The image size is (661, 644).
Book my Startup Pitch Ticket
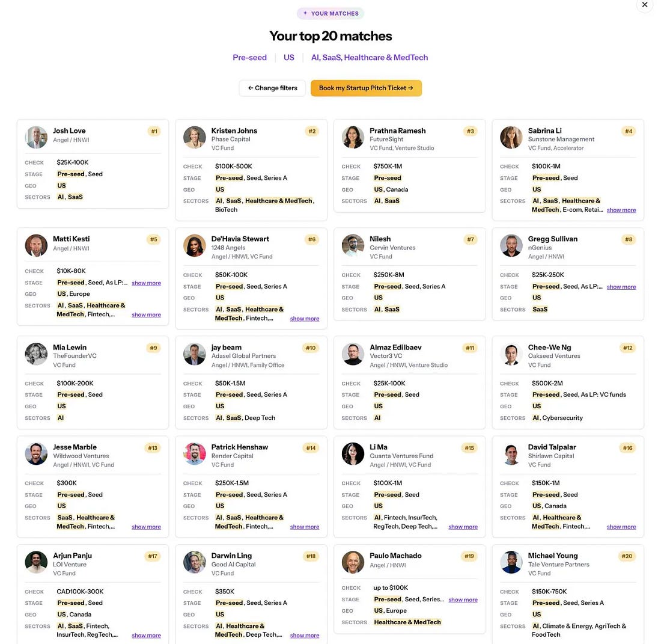366,88
